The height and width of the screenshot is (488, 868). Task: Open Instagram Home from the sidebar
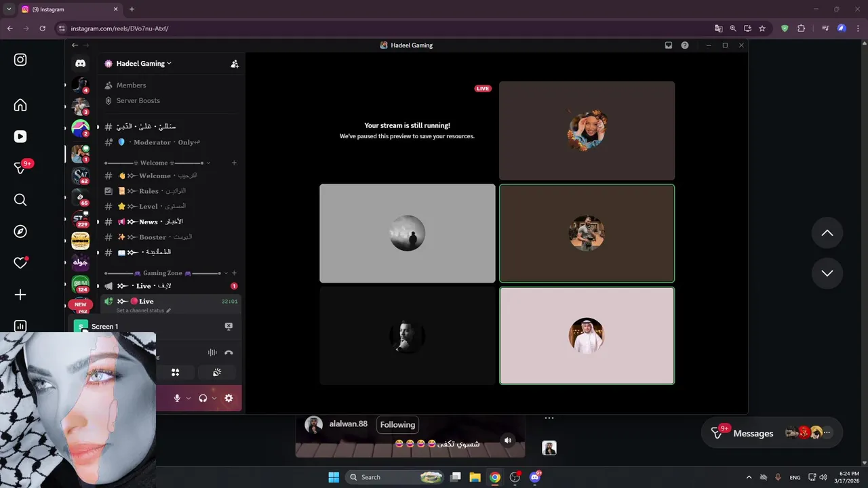20,105
